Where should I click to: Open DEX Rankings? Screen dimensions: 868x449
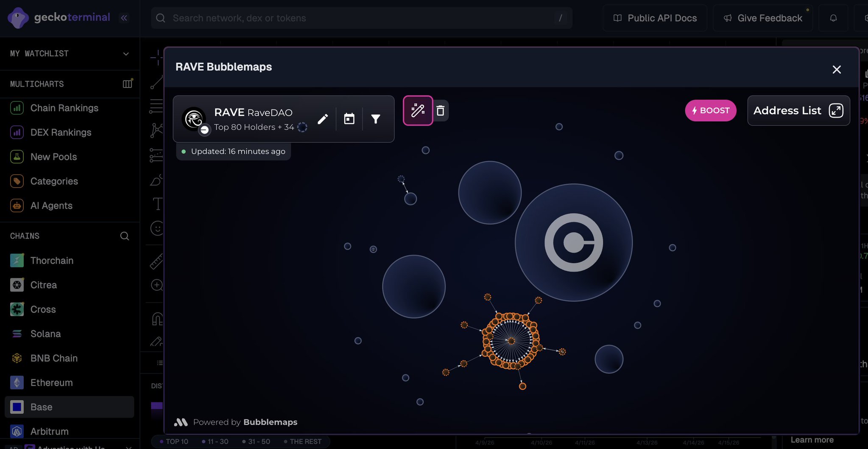[x=70, y=132]
